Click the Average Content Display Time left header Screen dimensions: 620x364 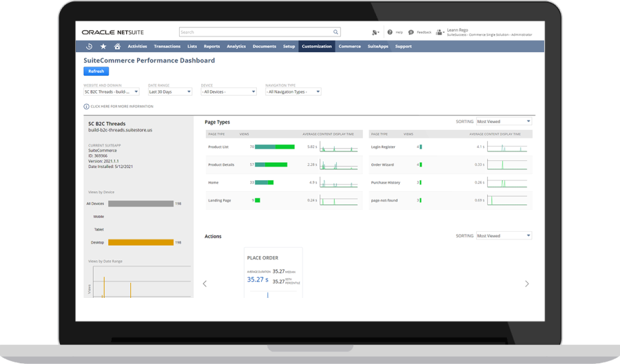(x=328, y=134)
